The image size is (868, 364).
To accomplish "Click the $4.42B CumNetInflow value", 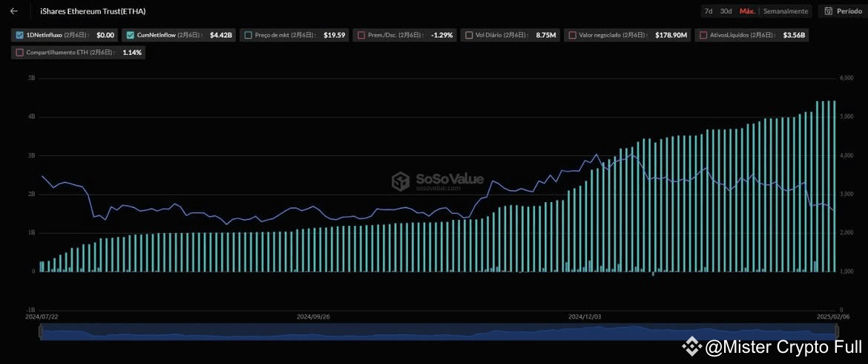I will pos(221,35).
